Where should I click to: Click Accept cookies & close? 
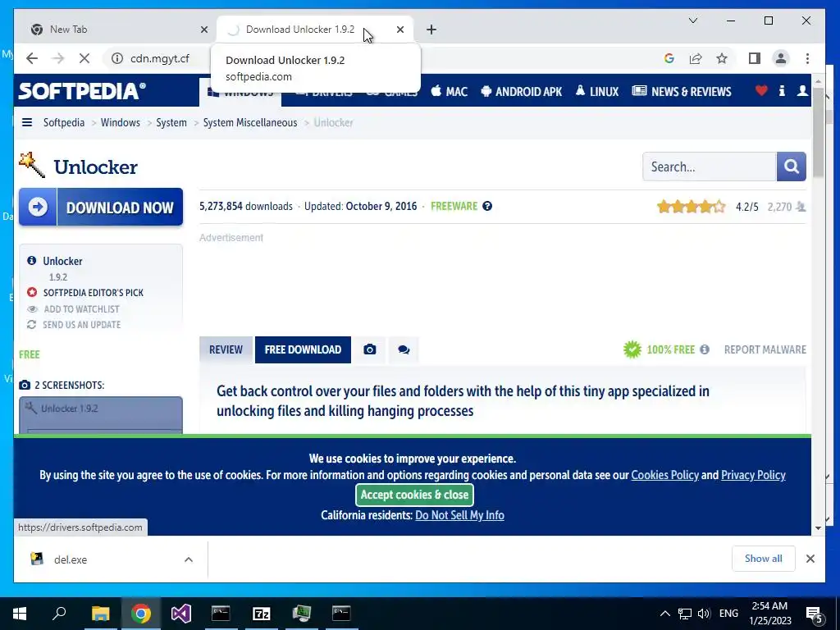[414, 495]
